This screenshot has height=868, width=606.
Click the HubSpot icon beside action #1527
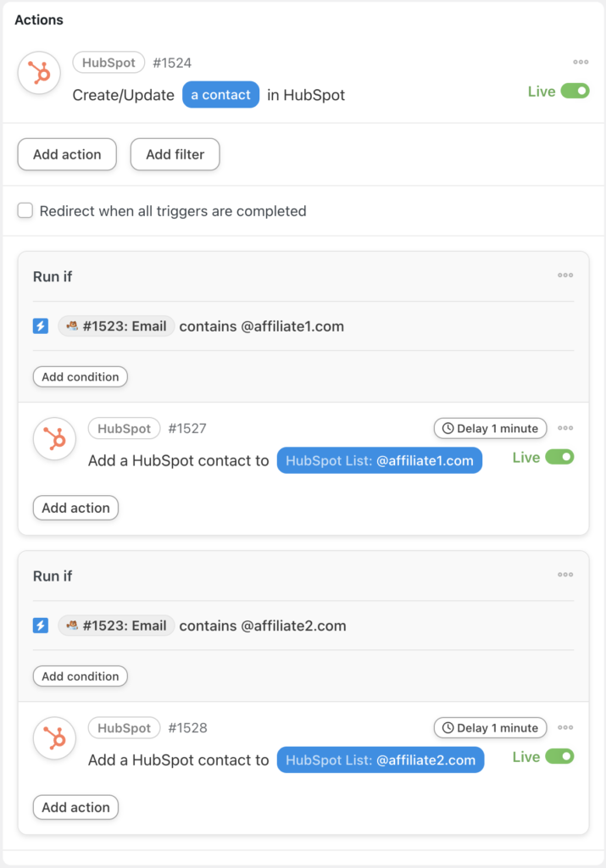tap(53, 439)
